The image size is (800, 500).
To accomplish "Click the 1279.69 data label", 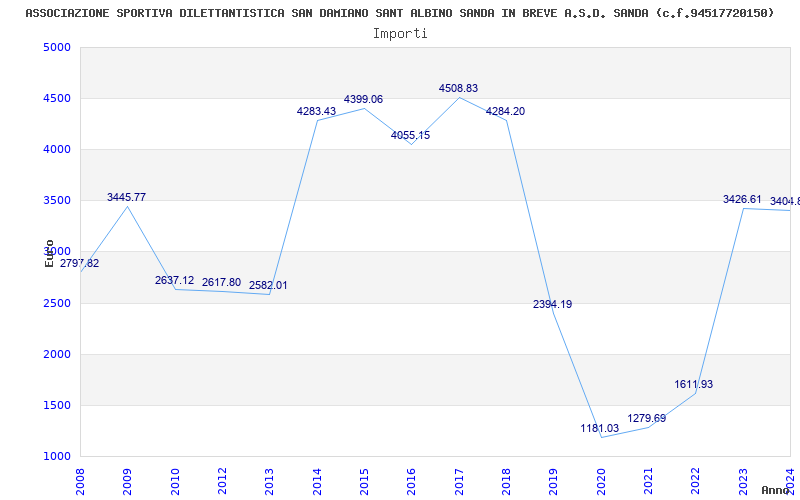I will click(x=646, y=418).
